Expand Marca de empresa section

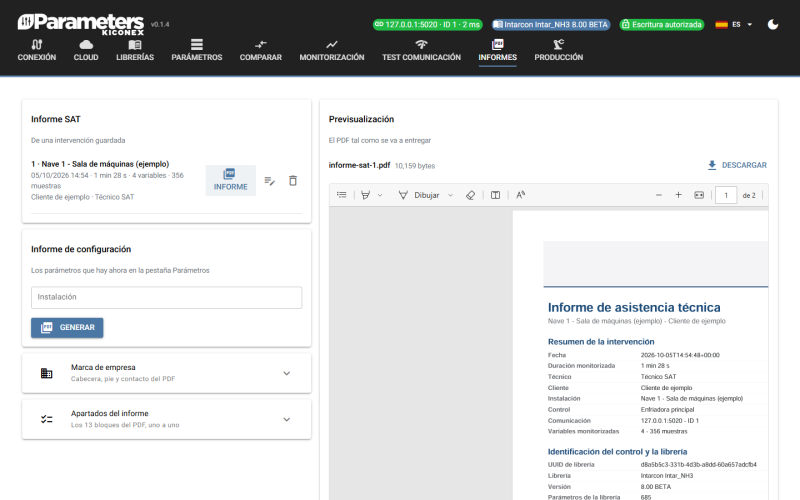(x=166, y=373)
